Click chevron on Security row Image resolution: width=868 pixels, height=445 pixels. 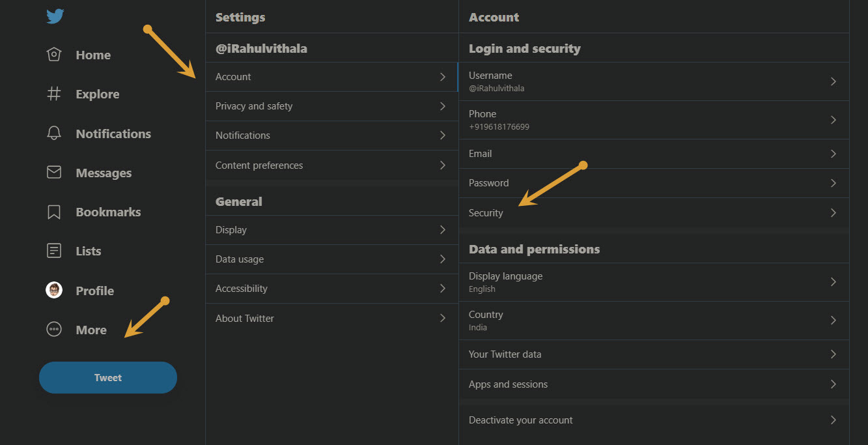833,213
